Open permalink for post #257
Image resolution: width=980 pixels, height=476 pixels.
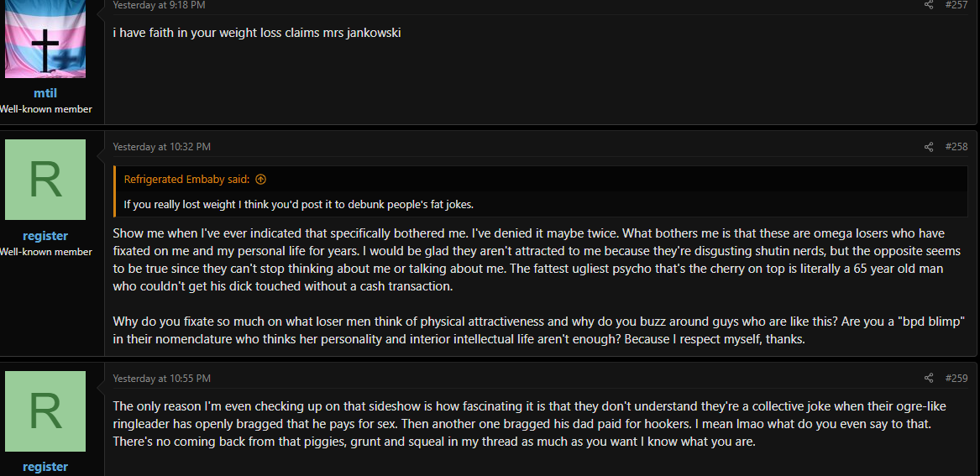pos(956,5)
